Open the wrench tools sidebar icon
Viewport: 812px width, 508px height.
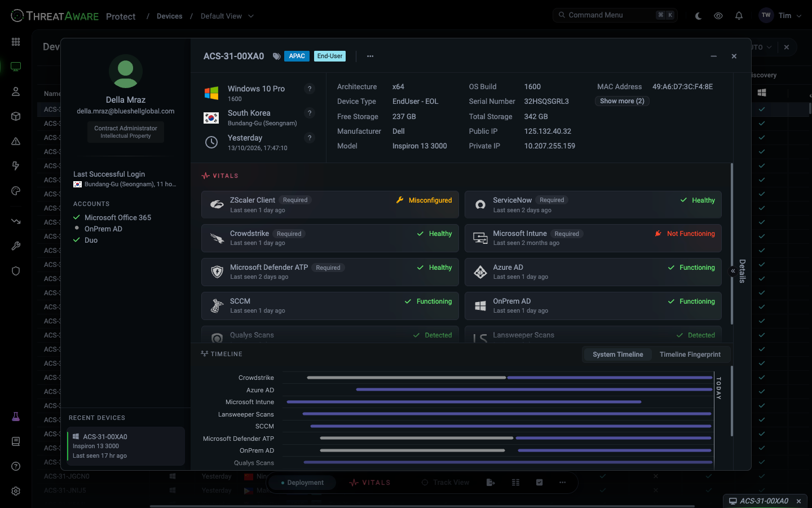point(16,246)
